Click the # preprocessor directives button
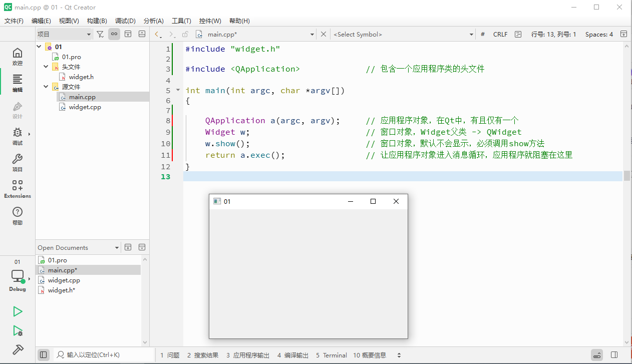 (483, 34)
